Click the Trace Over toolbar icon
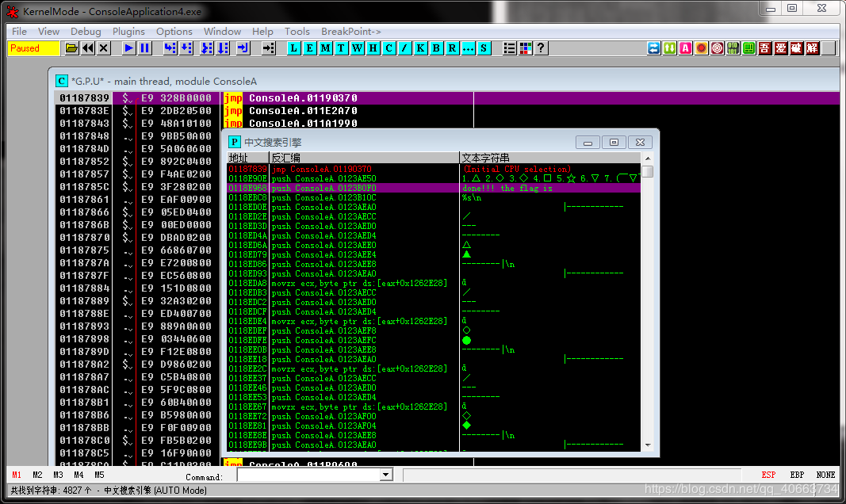Screen dimensions: 846x504 224,48
